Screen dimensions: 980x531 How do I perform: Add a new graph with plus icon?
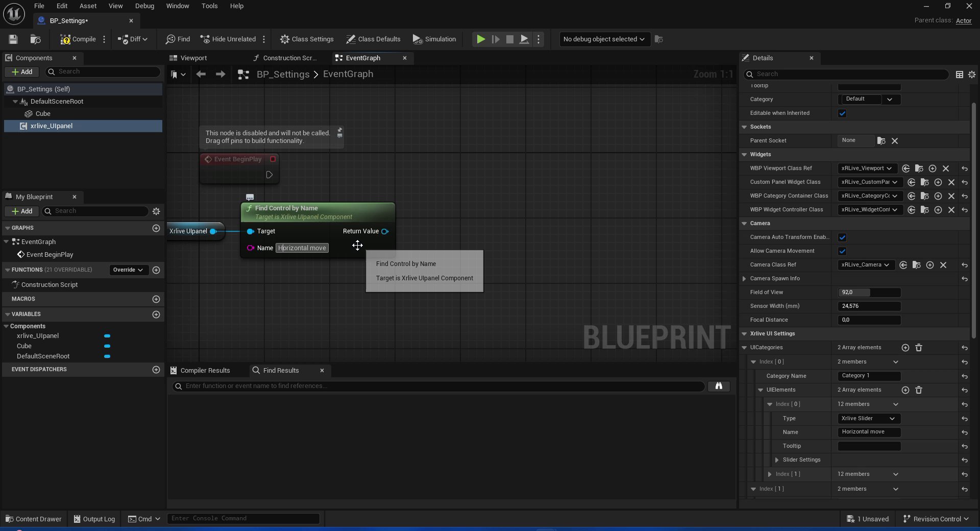156,228
